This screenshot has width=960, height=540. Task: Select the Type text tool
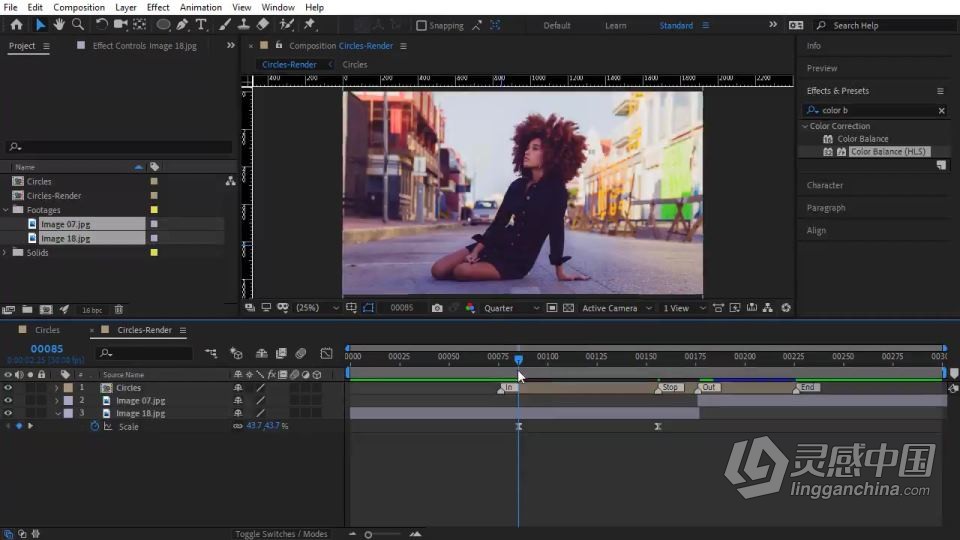[x=201, y=24]
